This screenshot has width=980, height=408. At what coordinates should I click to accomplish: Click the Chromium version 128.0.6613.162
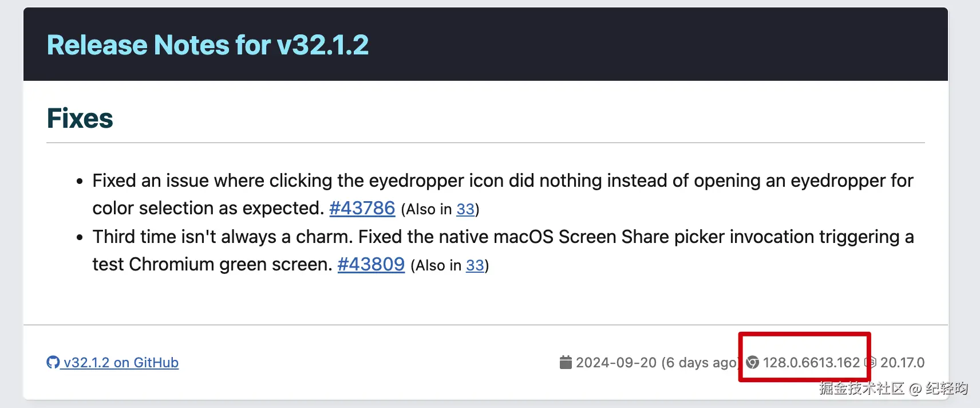click(811, 363)
